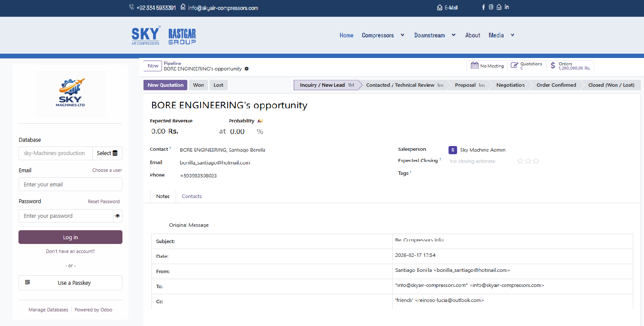
Task: Open the About menu item
Action: pyautogui.click(x=473, y=35)
